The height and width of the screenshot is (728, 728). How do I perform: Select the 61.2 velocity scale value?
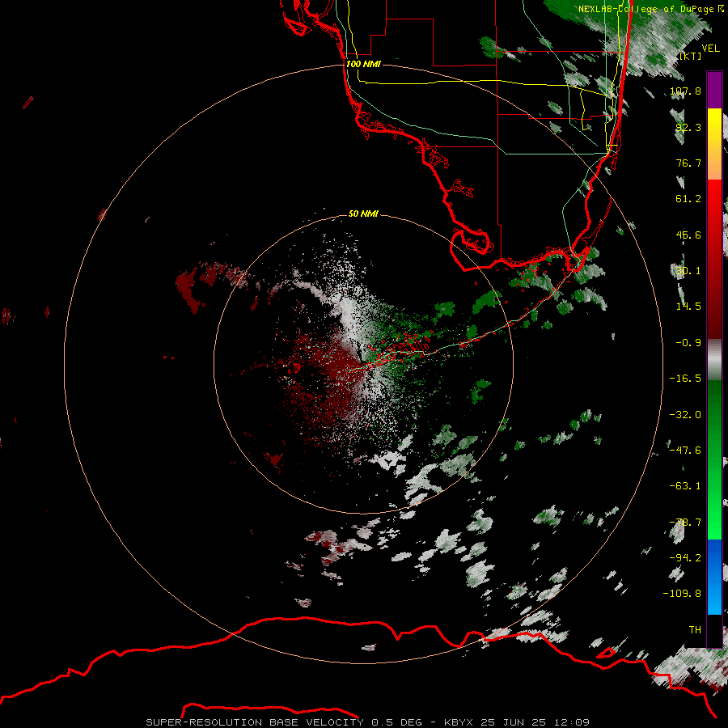point(688,199)
